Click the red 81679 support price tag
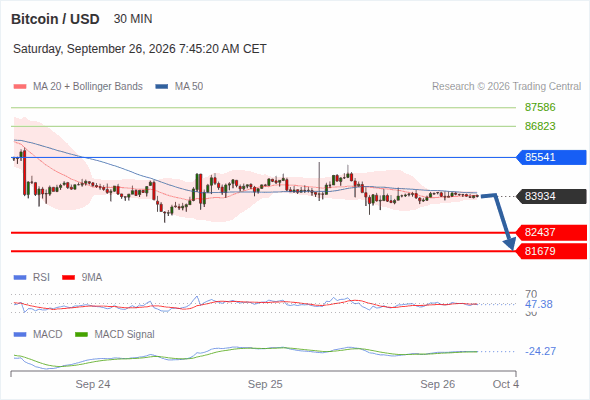This screenshot has width=590, height=400. pyautogui.click(x=551, y=251)
